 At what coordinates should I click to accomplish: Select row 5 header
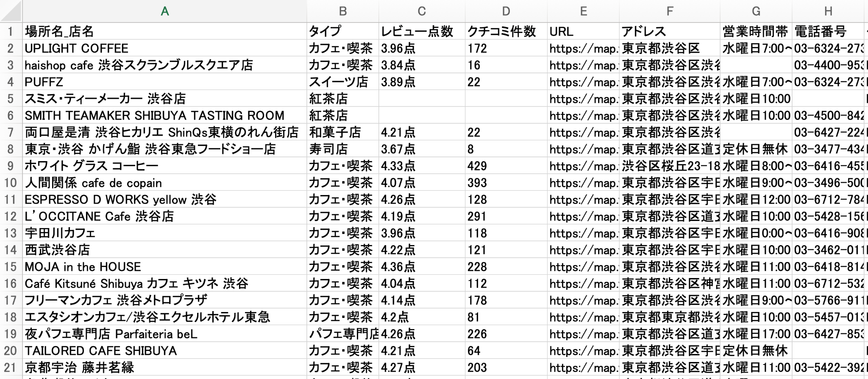coord(11,98)
